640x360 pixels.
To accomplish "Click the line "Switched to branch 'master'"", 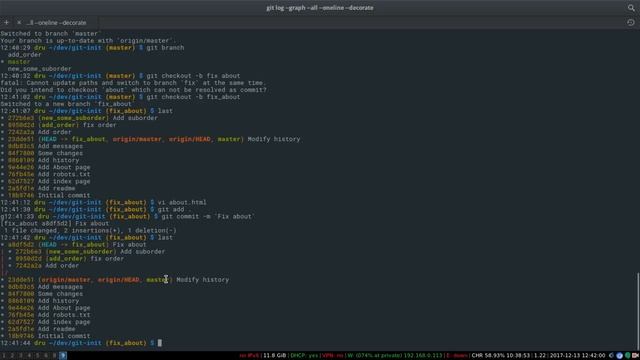I will 51,33.
